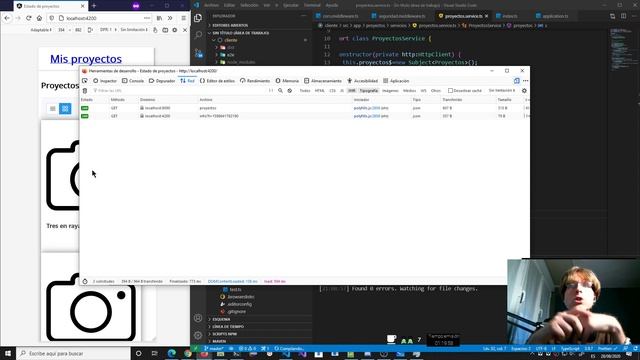Take viewport screenshot icon in responsive toolbar
Image resolution: width=640 pixels, height=360 pixels.
[x=165, y=30]
